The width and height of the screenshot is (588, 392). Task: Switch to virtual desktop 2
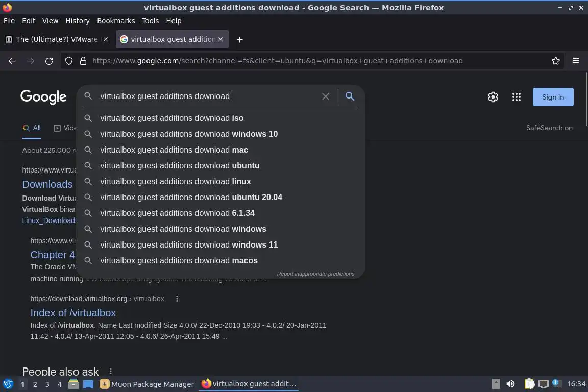pos(35,384)
